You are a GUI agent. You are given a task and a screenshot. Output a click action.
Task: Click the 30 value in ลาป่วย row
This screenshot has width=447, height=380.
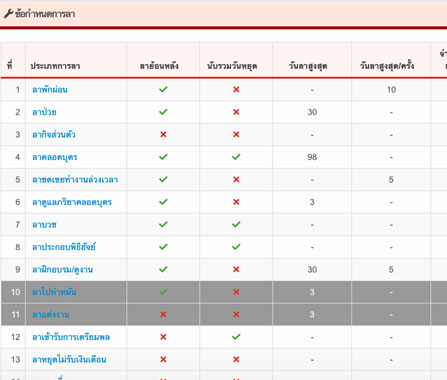click(x=312, y=112)
